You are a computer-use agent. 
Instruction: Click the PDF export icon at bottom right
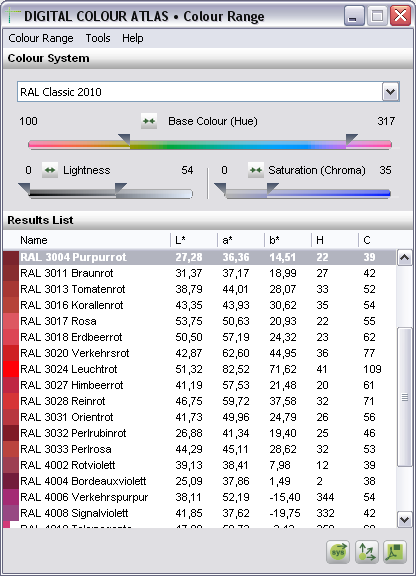pyautogui.click(x=395, y=552)
